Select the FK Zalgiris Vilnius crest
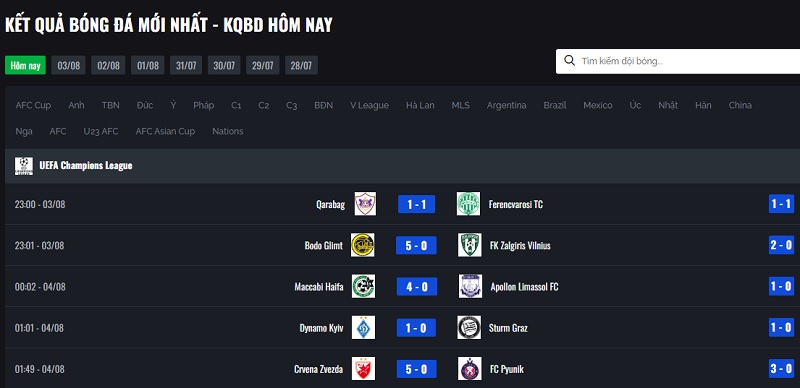Screen dimensions: 800x388 click(469, 245)
